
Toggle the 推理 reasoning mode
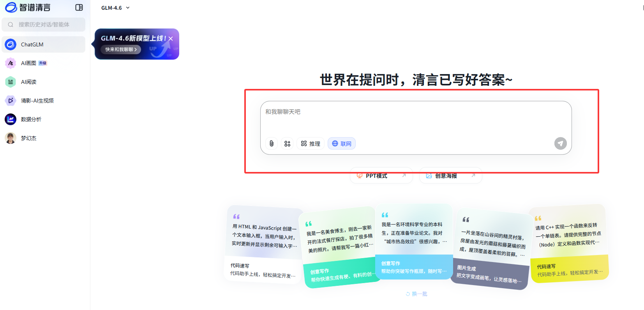pyautogui.click(x=311, y=143)
